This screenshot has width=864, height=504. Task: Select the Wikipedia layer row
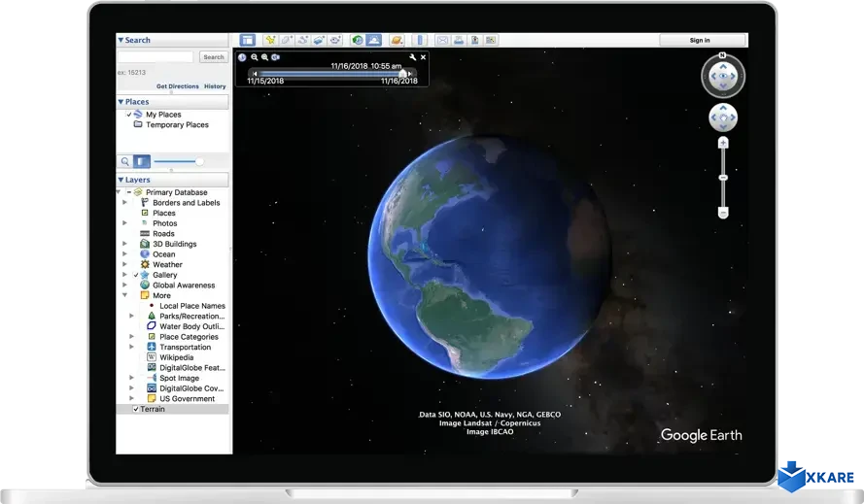pyautogui.click(x=176, y=357)
